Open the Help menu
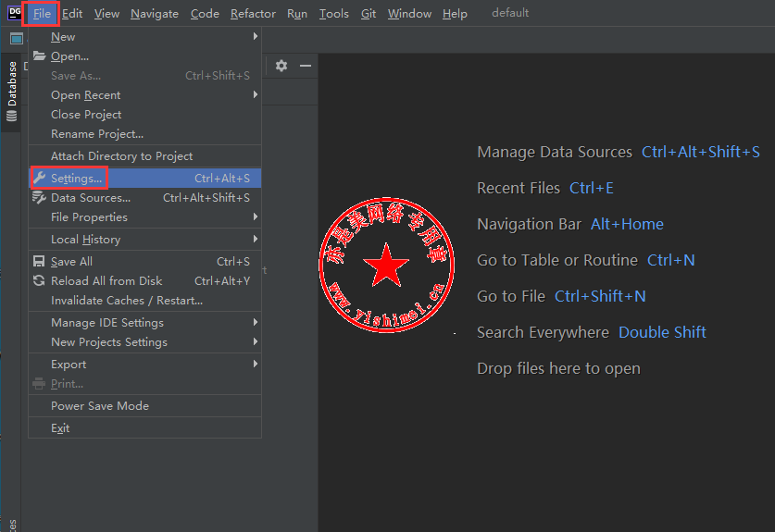The width and height of the screenshot is (775, 532). coord(455,13)
